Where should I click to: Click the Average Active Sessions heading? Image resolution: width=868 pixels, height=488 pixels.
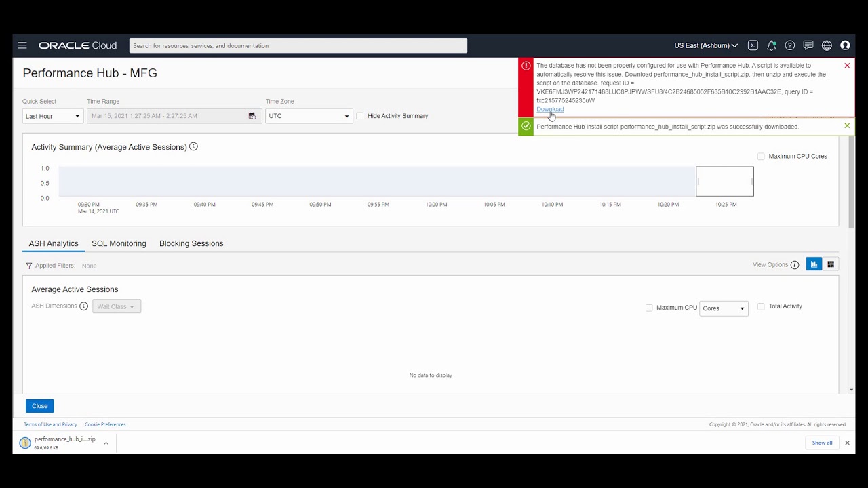75,289
